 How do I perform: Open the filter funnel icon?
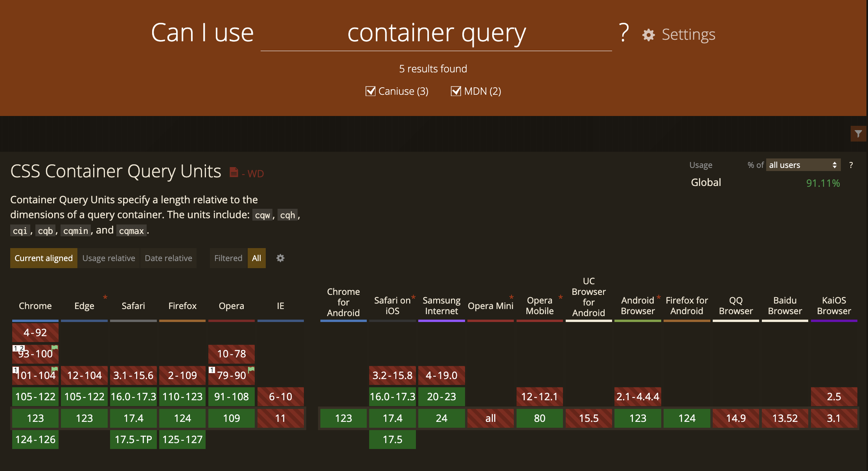859,134
